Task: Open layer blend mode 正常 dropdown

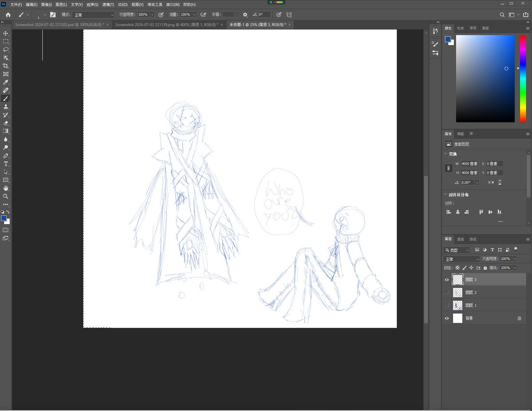Action: coord(462,259)
